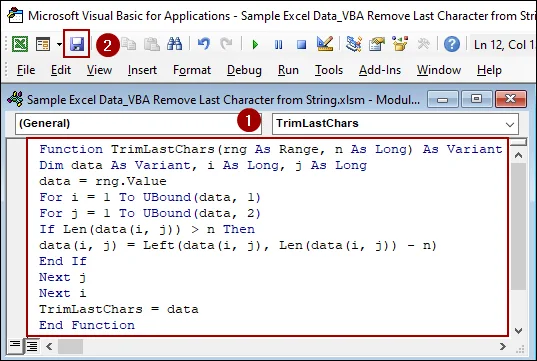Click the 'Next j' line
The height and width of the screenshot is (361, 537).
click(x=63, y=277)
